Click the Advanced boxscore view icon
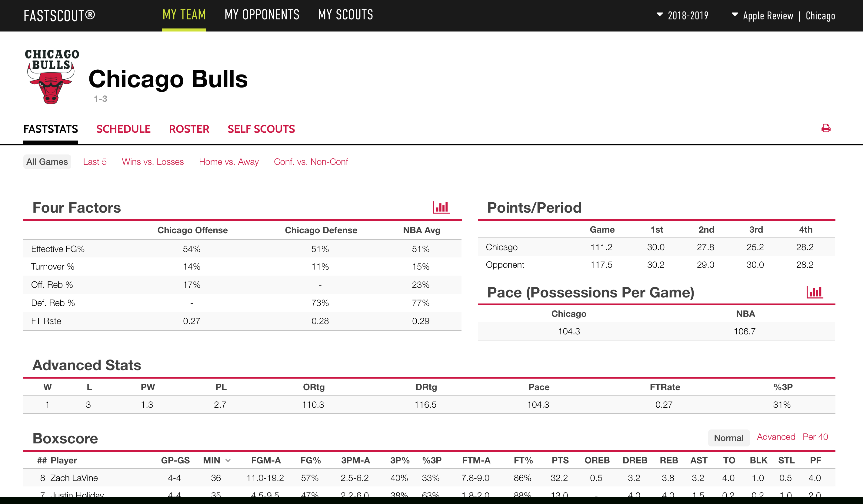 pyautogui.click(x=775, y=437)
